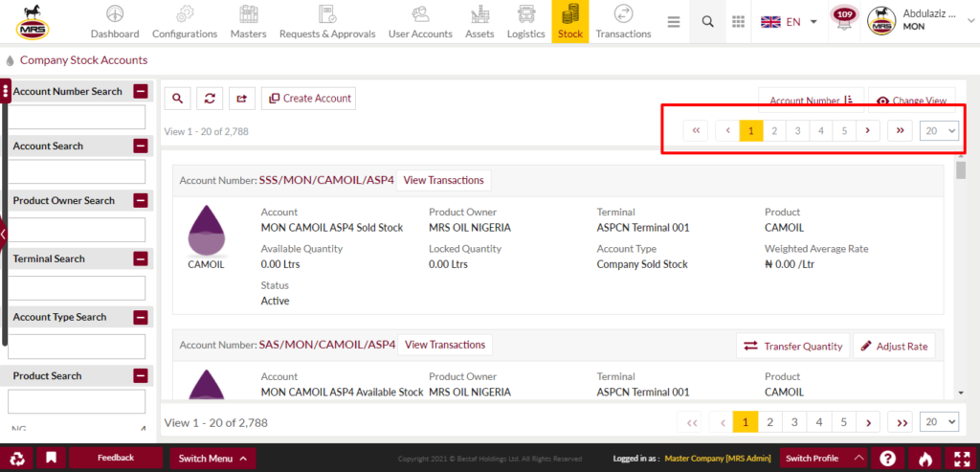Click the Account Type Search input field

point(77,347)
